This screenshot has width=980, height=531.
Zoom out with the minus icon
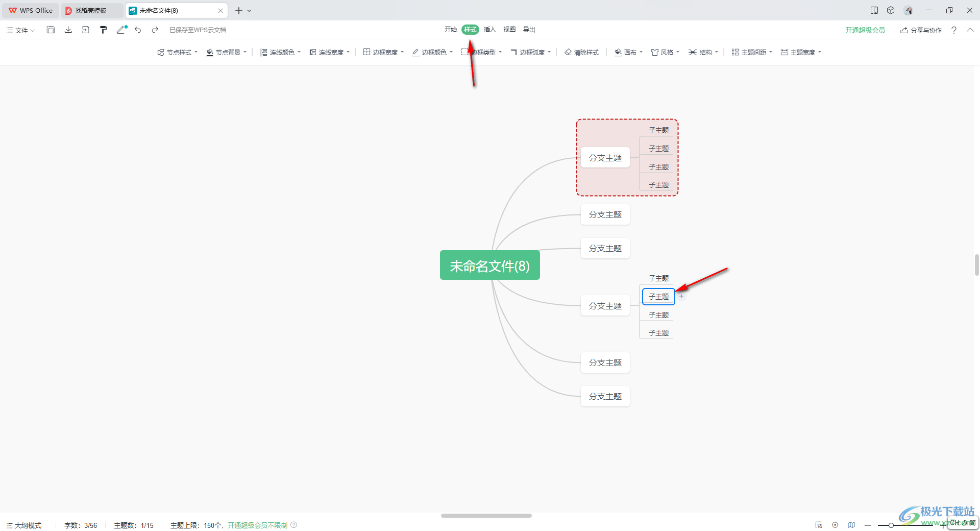click(868, 525)
